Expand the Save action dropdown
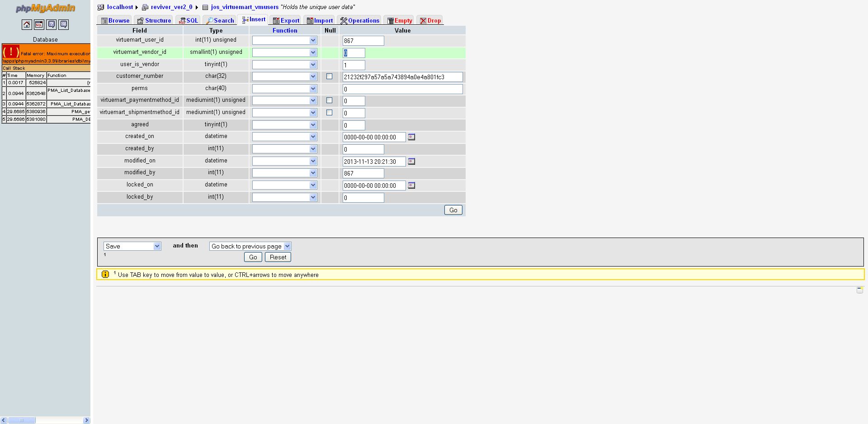Screen dimensions: 868x424 click(x=132, y=246)
